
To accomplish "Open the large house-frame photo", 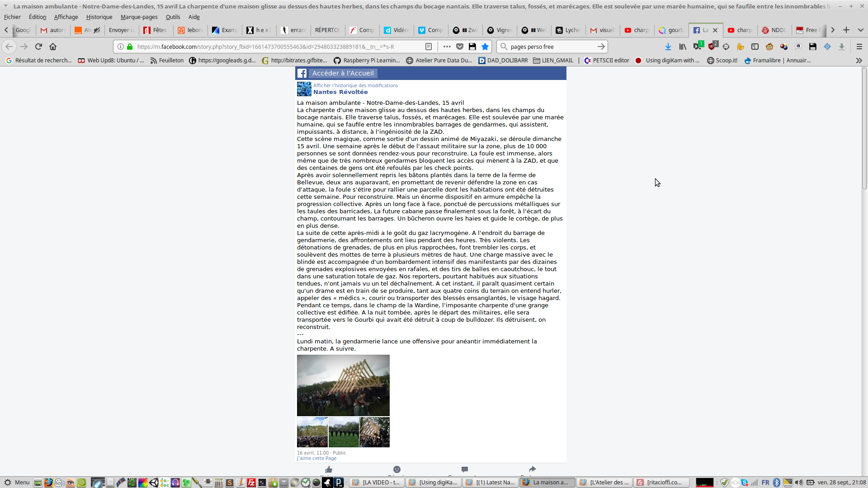I will point(343,385).
